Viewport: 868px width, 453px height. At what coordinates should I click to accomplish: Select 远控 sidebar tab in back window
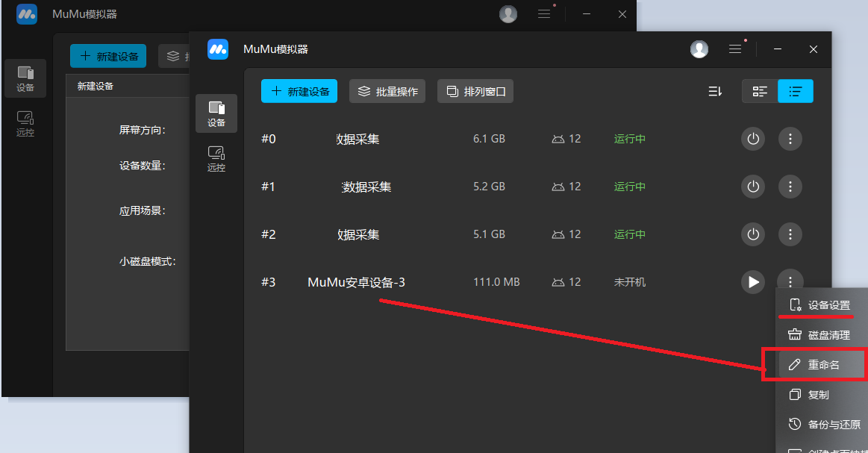(x=25, y=124)
